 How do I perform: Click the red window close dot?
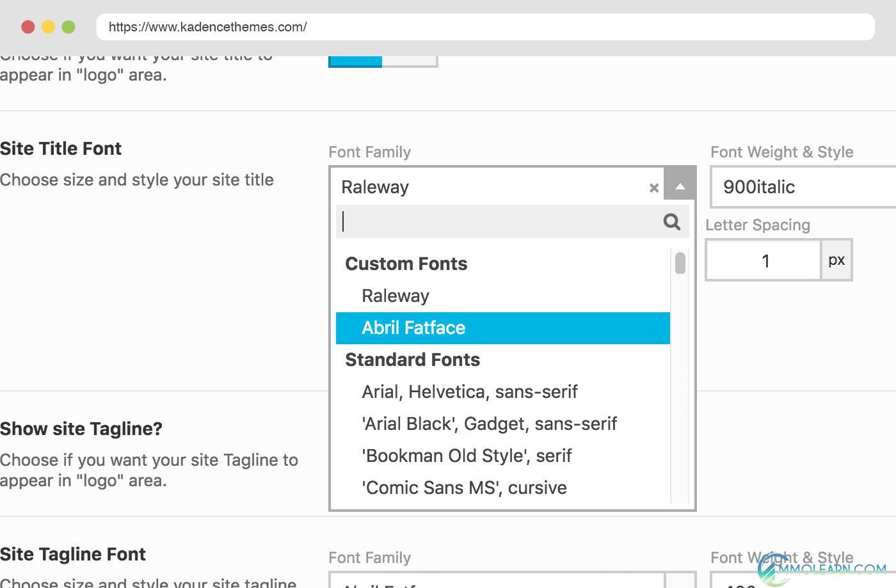(28, 27)
